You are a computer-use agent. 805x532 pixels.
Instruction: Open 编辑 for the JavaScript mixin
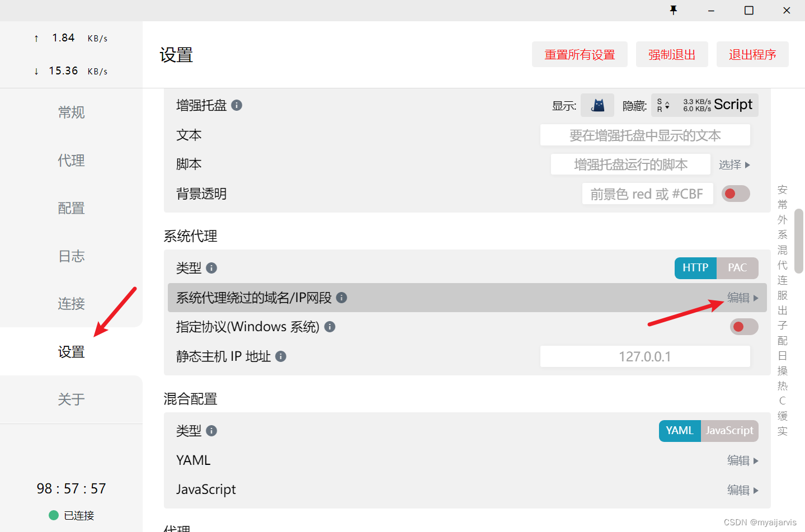pyautogui.click(x=742, y=489)
